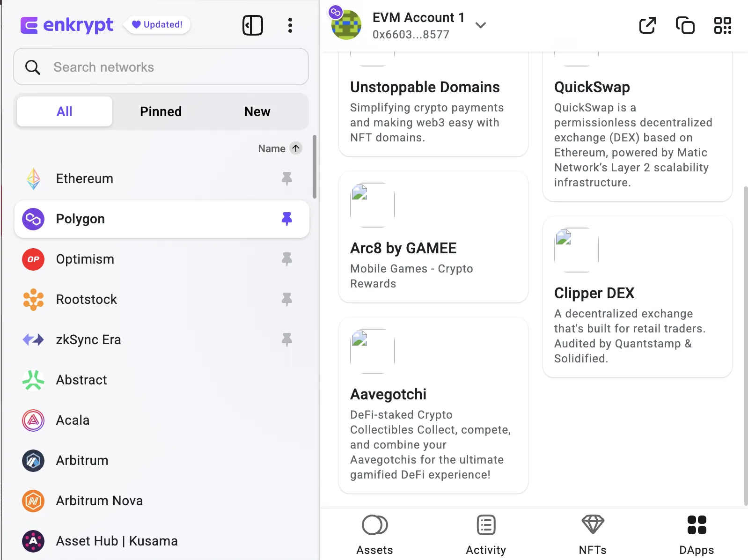
Task: Select the Asset Hub | Kusama name
Action: tap(117, 541)
